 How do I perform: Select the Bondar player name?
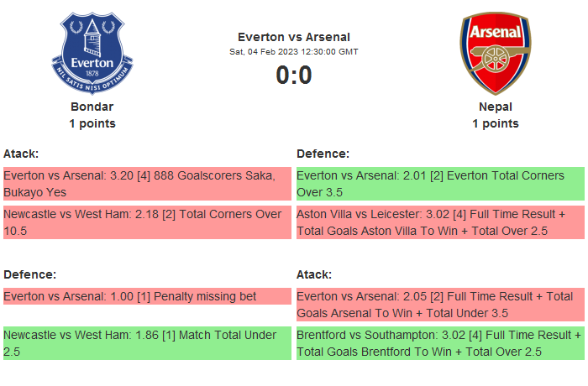point(92,107)
